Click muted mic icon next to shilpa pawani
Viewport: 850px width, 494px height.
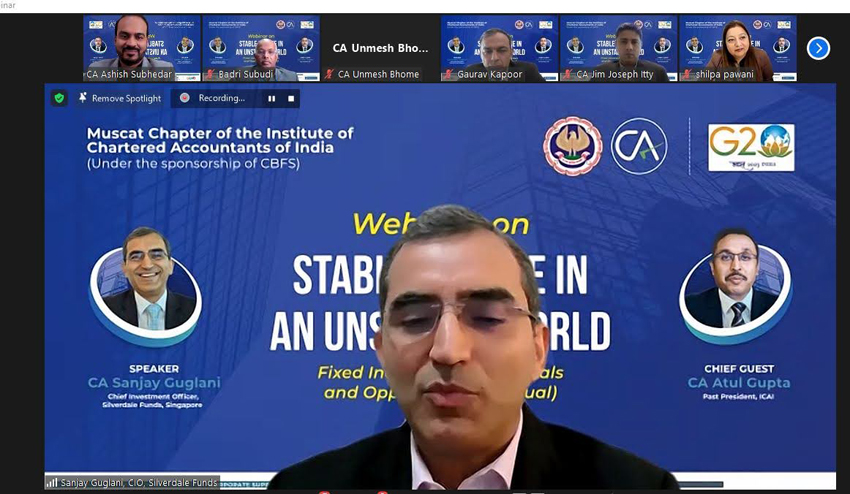pos(687,74)
